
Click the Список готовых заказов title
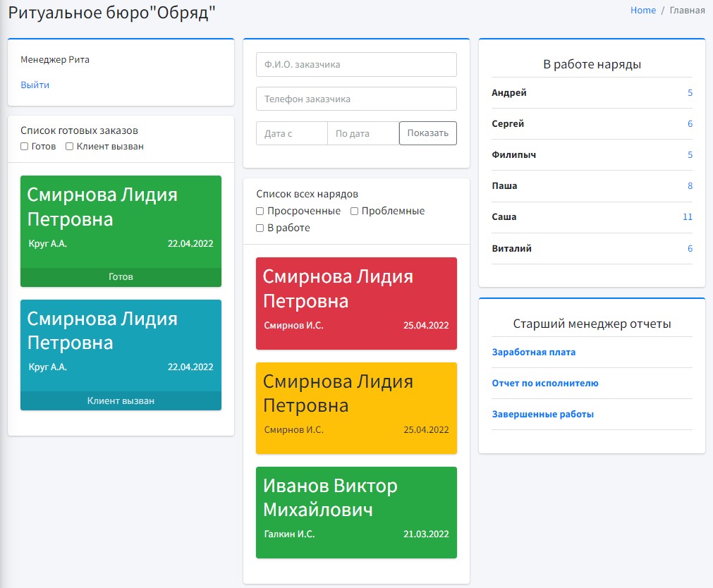(x=79, y=130)
